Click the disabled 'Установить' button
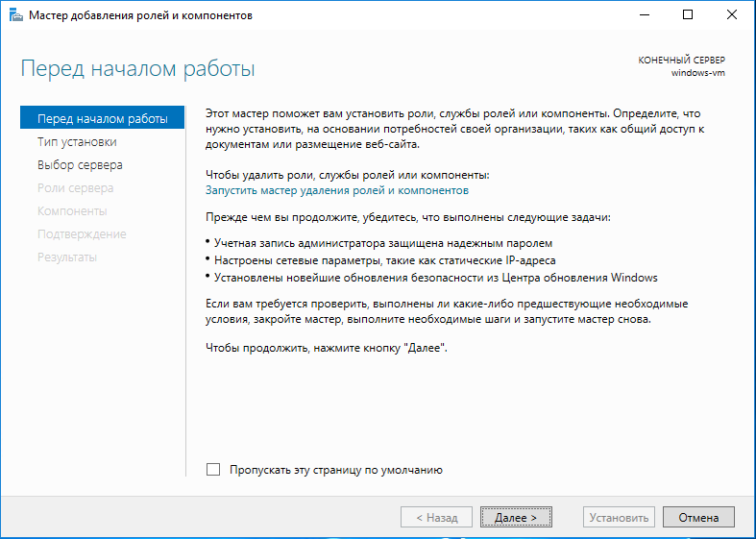The image size is (756, 539). (x=619, y=517)
